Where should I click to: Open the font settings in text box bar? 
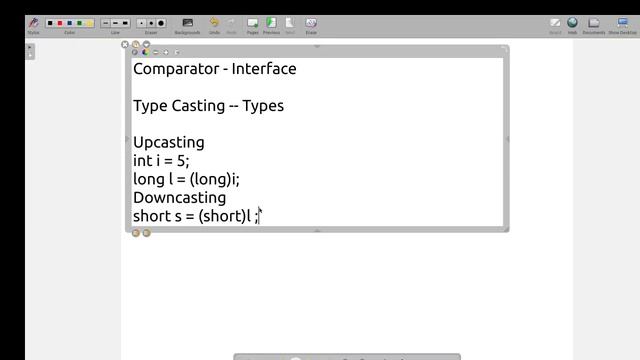[x=135, y=52]
